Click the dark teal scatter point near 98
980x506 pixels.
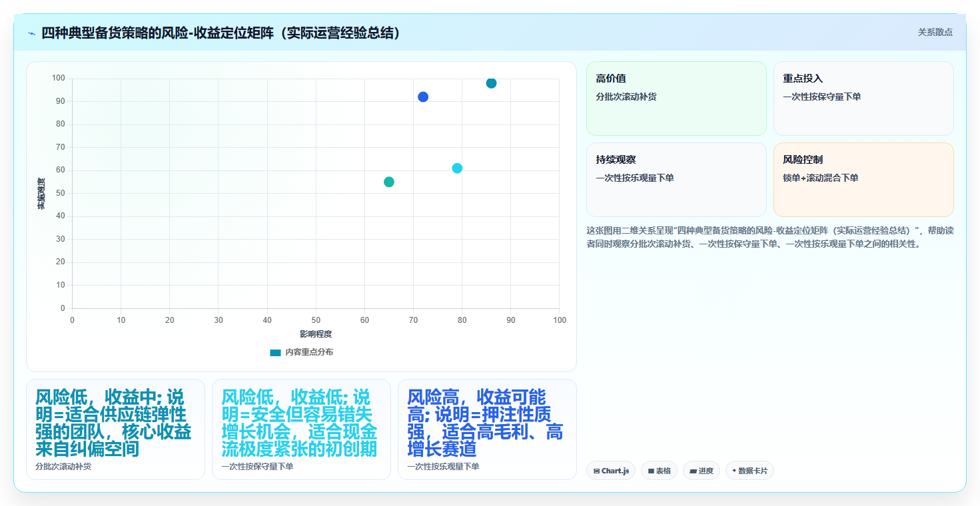pyautogui.click(x=491, y=83)
